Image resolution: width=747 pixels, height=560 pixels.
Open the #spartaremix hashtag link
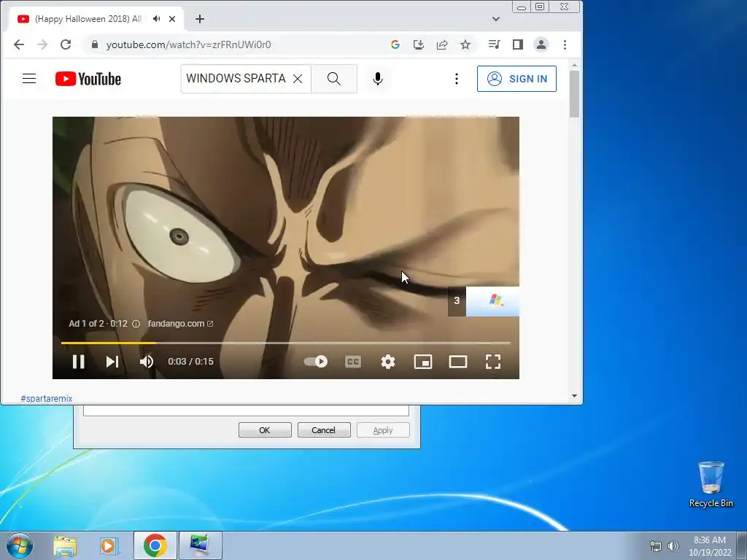click(47, 399)
